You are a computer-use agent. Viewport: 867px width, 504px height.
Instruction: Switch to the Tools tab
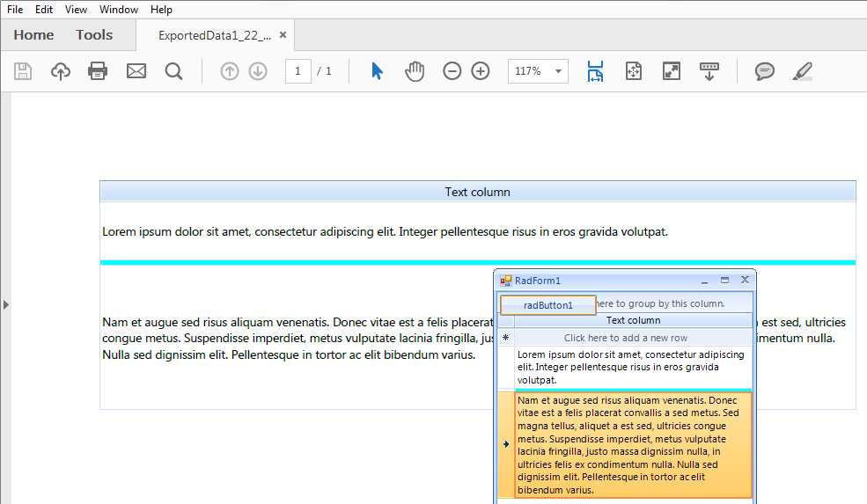pos(94,35)
